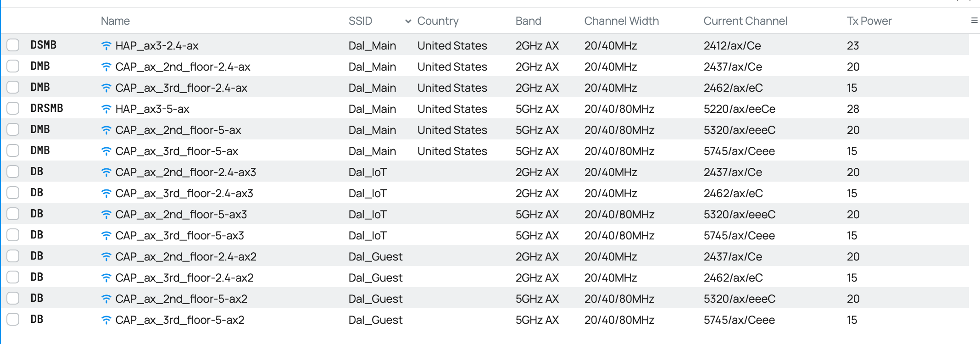The image size is (980, 344).
Task: Click wifi icon next to HAP_ax3-5-ax
Action: (106, 109)
